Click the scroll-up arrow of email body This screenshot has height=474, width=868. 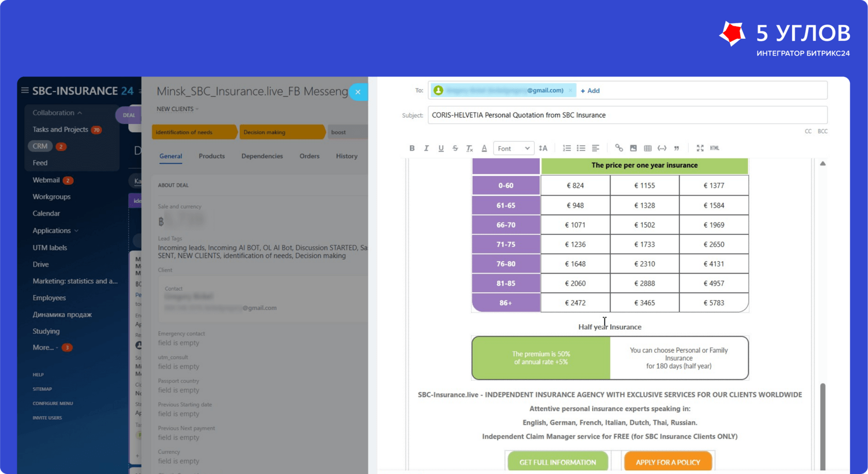[823, 164]
